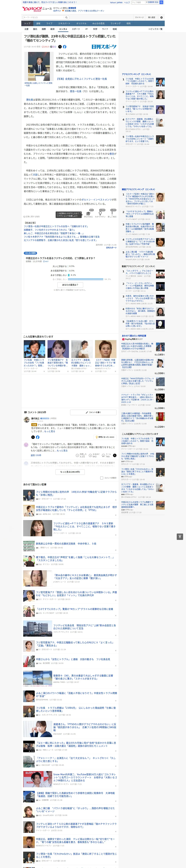The width and height of the screenshot is (186, 868).
Task: Open Snow Man向井康二 YouTube article
Action: point(85,777)
